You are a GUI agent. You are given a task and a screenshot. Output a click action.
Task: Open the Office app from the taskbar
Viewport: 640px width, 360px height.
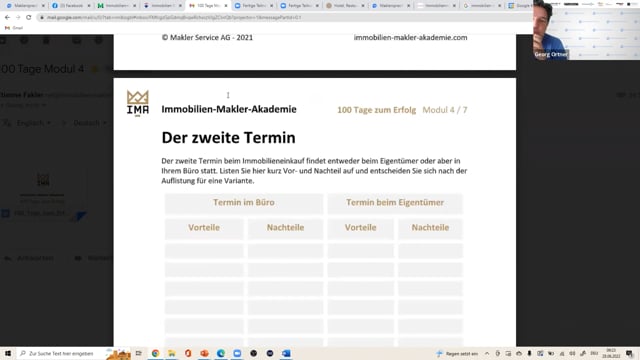(188, 353)
